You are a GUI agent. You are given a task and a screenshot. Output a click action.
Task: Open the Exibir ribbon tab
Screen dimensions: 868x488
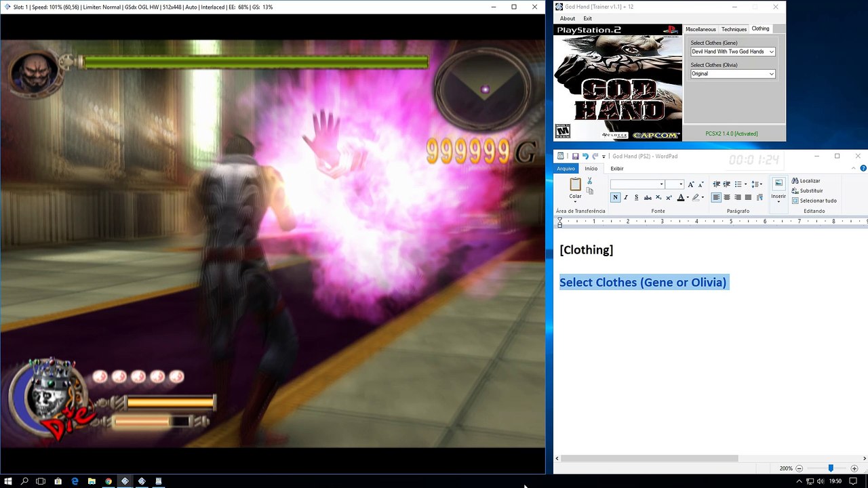[617, 169]
